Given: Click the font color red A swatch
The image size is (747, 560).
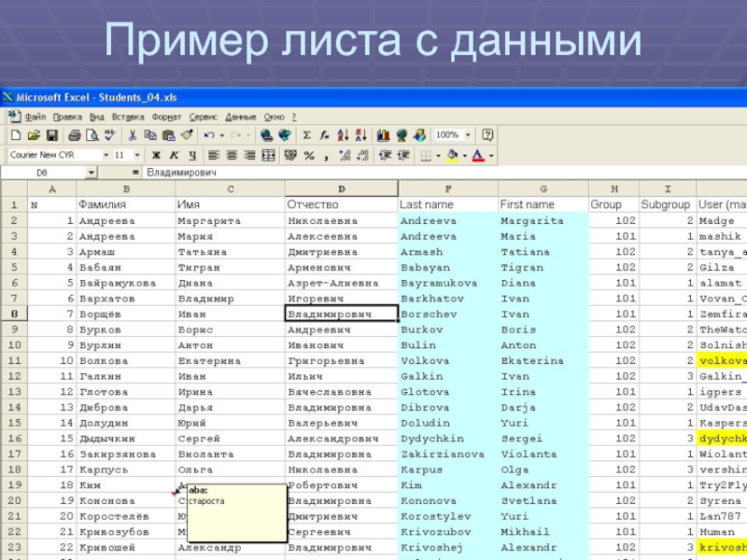Looking at the screenshot, I should [x=478, y=155].
